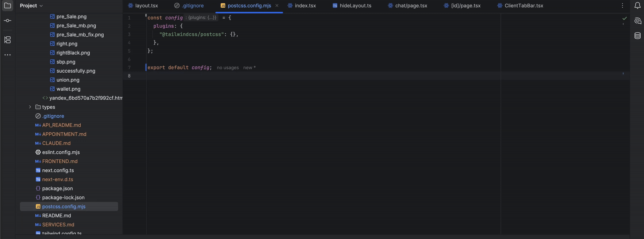Image resolution: width=644 pixels, height=239 pixels.
Task: Select right.png file
Action: (x=67, y=44)
